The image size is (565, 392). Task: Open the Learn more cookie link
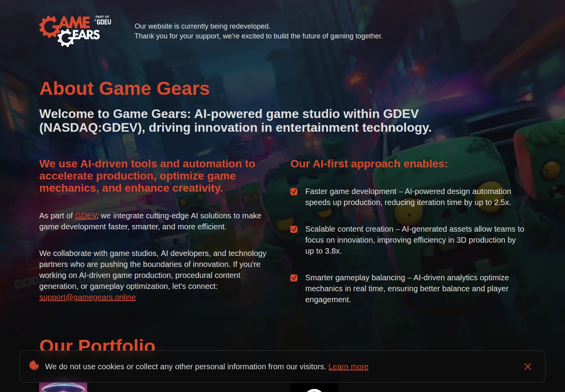point(348,367)
